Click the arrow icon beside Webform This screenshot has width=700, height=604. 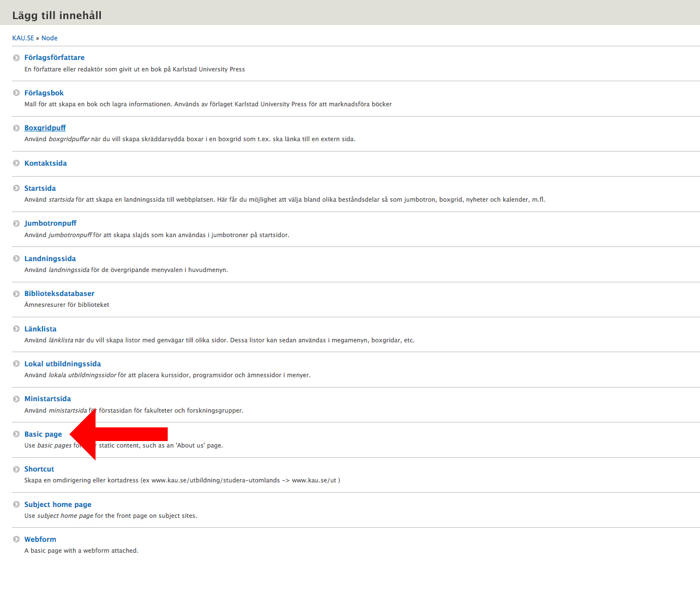(x=16, y=540)
